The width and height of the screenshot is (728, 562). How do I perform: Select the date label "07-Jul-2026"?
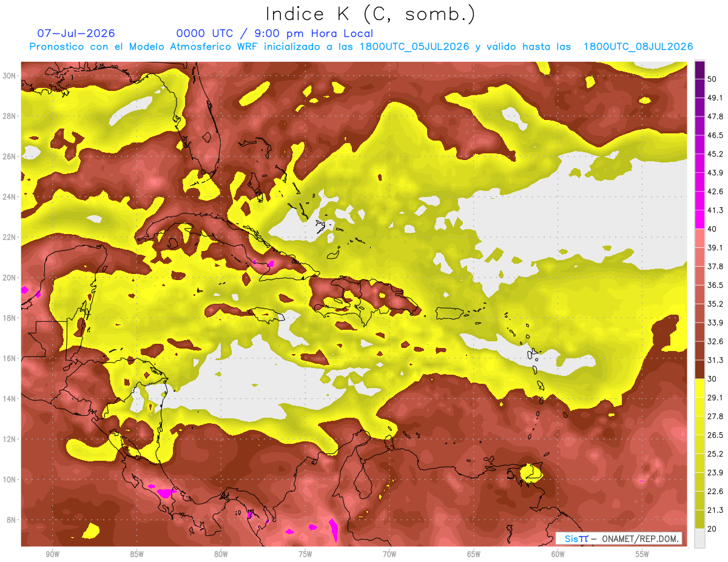pos(76,33)
